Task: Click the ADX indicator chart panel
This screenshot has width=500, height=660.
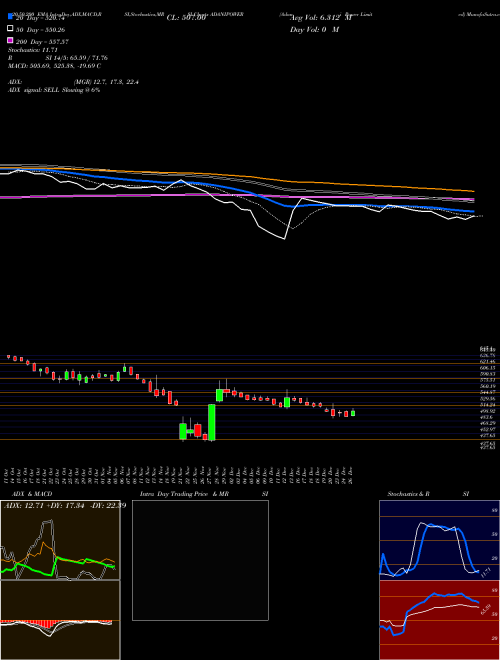Action: pos(60,540)
